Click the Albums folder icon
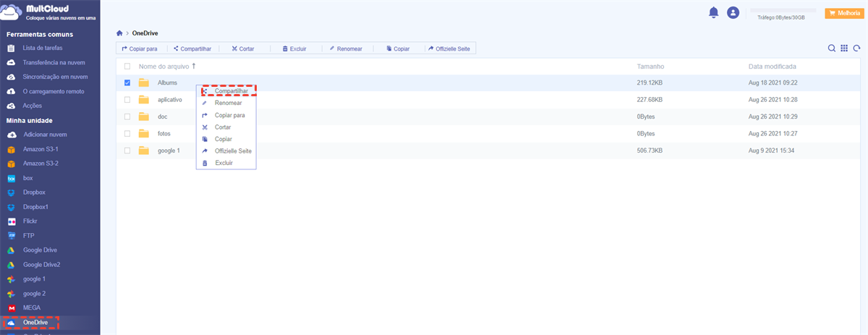 143,82
